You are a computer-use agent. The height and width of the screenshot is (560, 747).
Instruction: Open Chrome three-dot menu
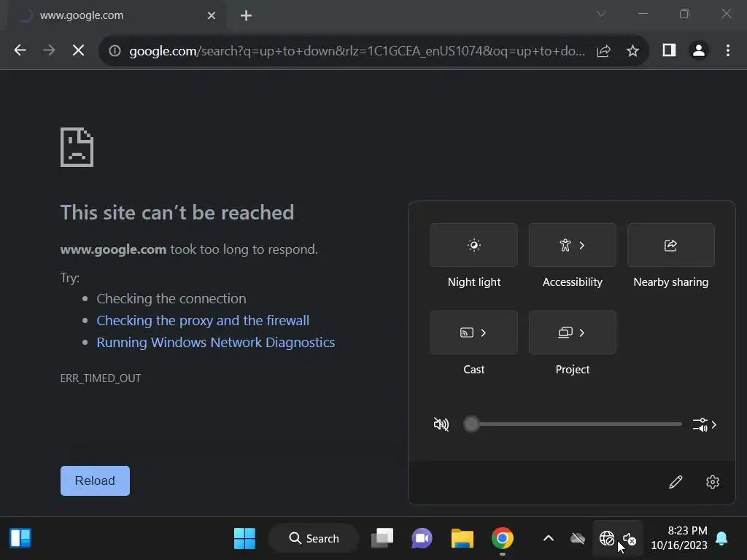(x=728, y=50)
